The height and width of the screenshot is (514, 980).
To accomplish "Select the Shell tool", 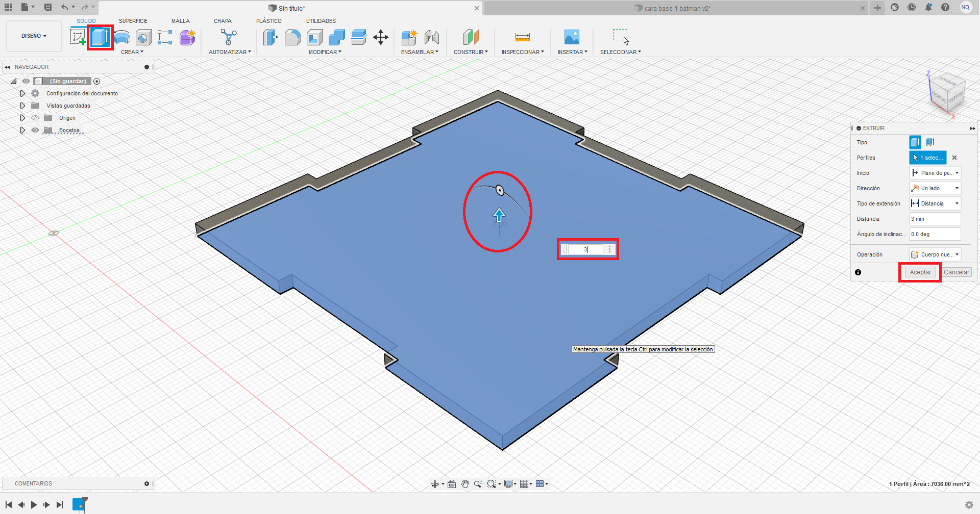I will pyautogui.click(x=314, y=37).
